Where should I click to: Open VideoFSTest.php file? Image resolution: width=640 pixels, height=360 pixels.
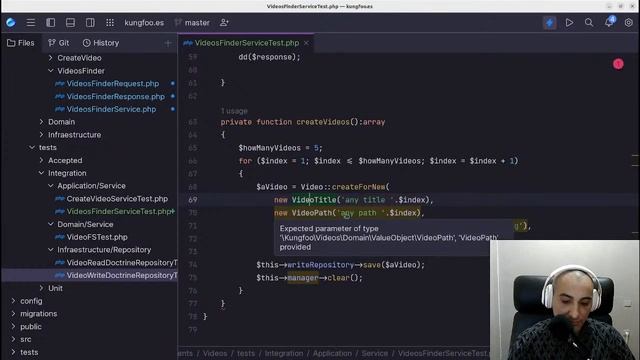(x=97, y=237)
